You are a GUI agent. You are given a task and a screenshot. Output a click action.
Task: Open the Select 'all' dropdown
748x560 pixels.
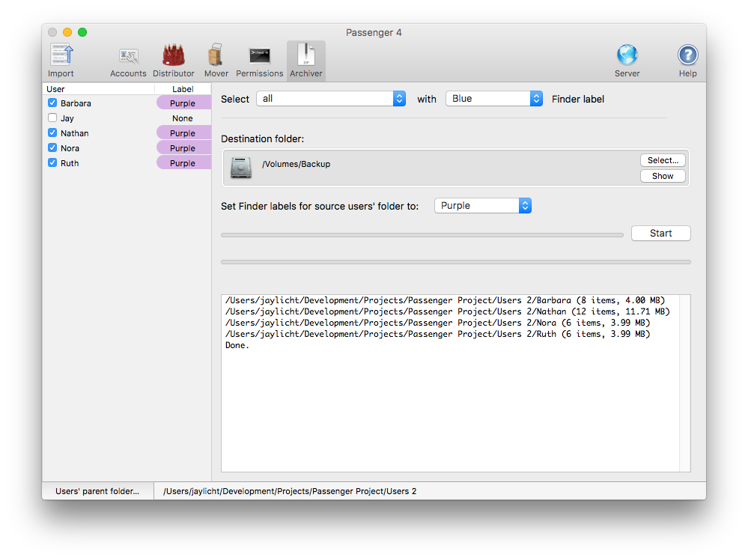(331, 99)
